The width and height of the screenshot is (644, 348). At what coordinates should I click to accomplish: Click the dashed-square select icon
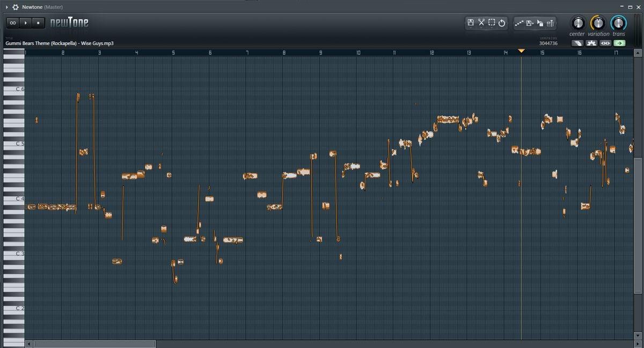(491, 23)
